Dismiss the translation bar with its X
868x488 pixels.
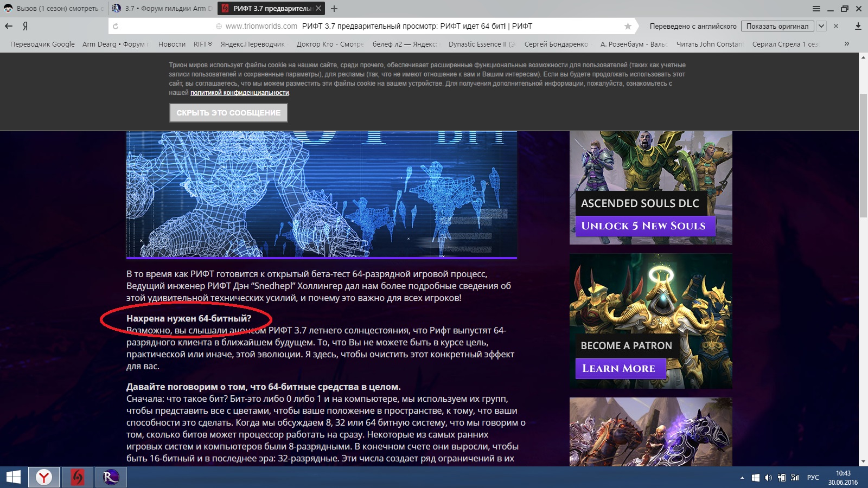[x=836, y=26]
